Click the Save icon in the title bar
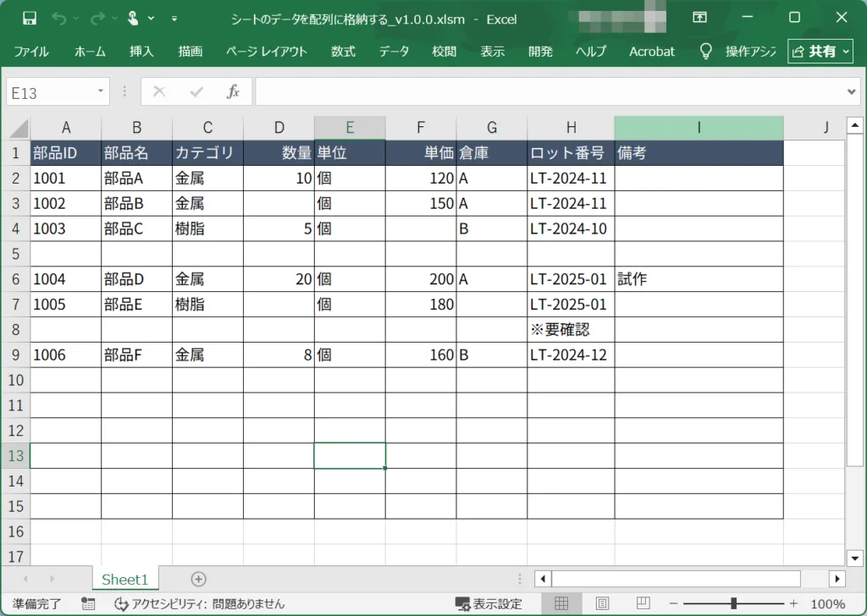 tap(30, 18)
